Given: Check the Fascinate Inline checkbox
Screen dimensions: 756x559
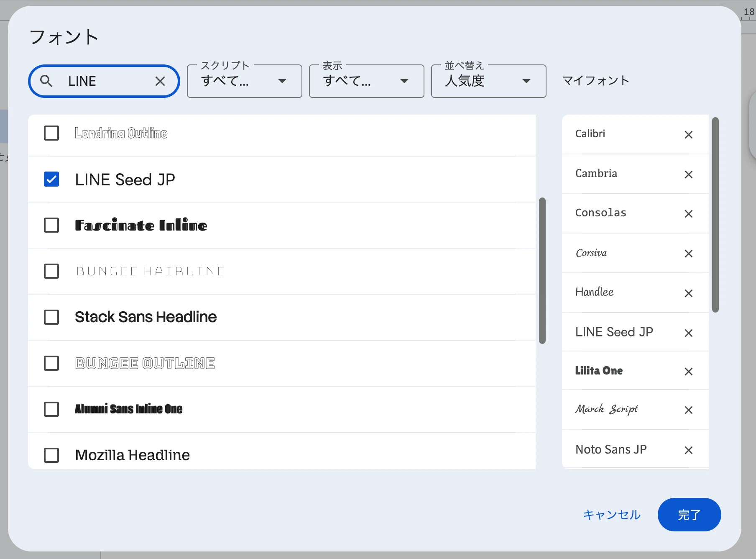Looking at the screenshot, I should click(51, 225).
